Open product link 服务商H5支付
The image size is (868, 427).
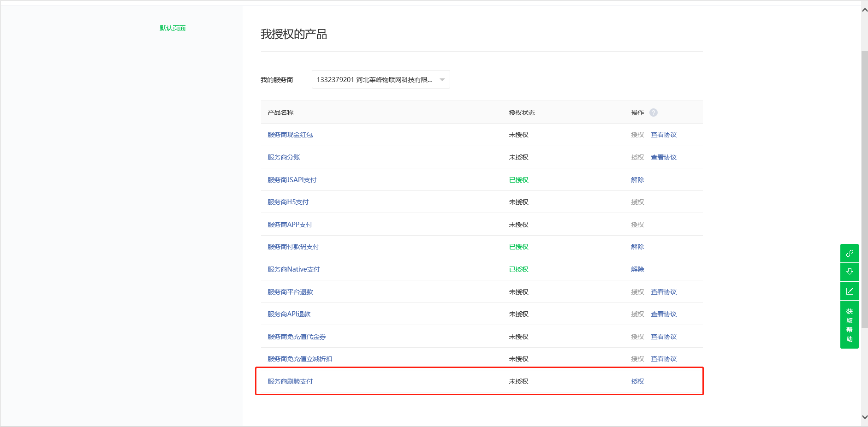pos(288,202)
